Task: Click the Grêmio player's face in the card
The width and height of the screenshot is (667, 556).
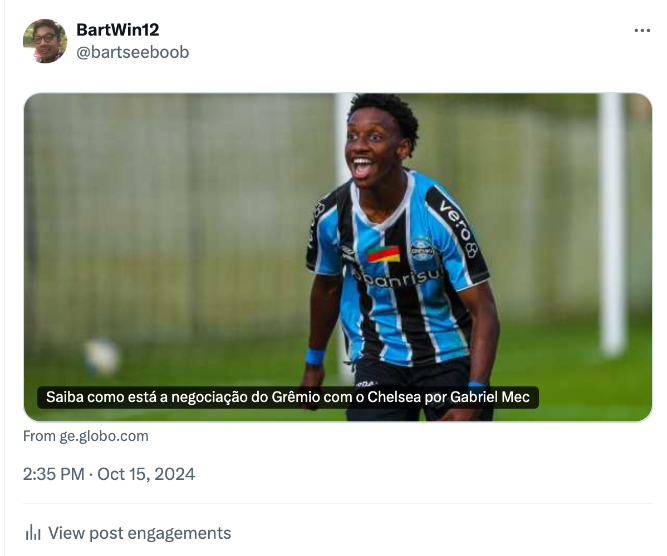Action: pyautogui.click(x=374, y=147)
